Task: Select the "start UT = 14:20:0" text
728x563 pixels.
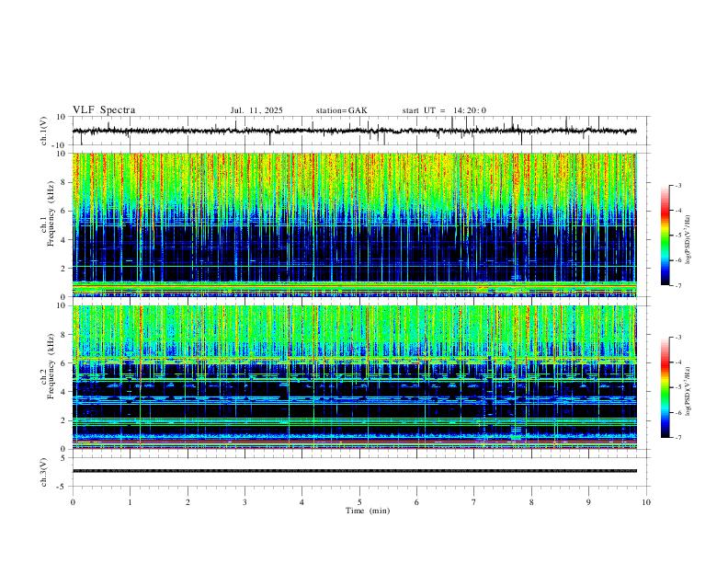Action: (x=444, y=110)
